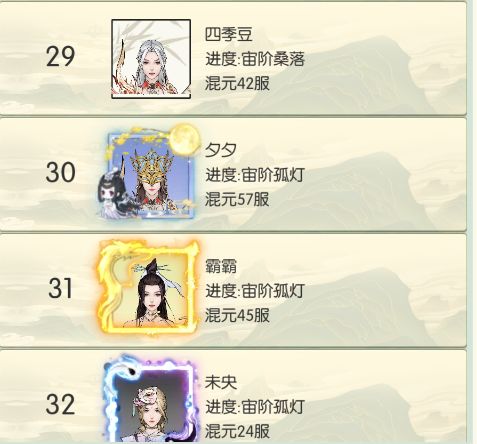
Task: Click progress text 宙阶桑落
Action: (273, 59)
